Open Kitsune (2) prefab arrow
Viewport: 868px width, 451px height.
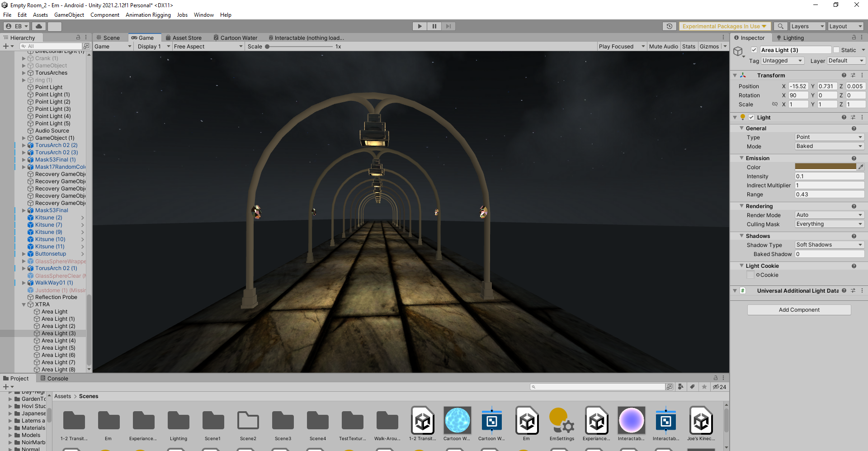coord(82,218)
